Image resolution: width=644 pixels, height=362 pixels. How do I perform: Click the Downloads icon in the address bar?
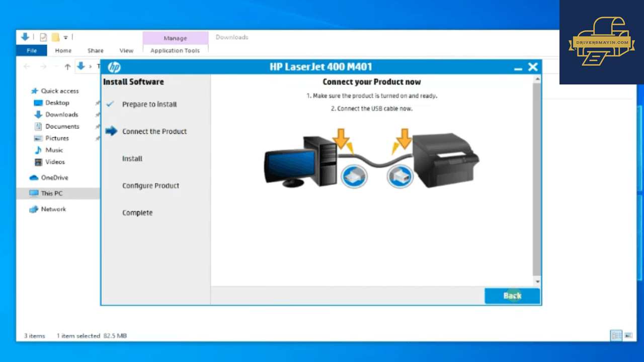coord(80,66)
